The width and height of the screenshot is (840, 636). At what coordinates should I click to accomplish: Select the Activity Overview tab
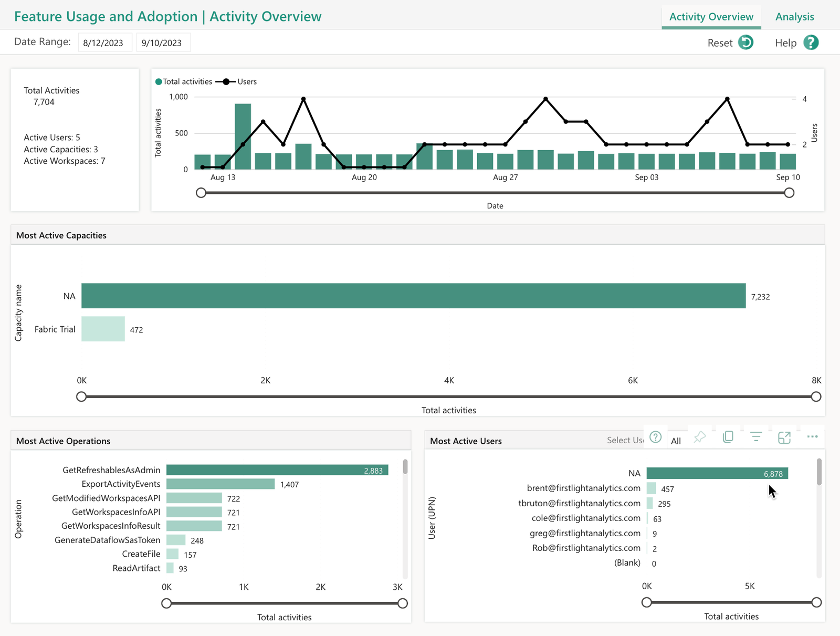point(711,17)
